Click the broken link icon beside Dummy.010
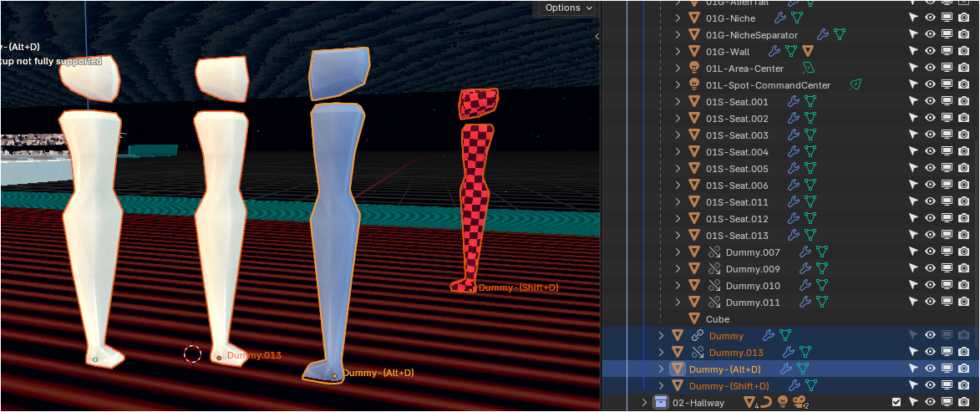Viewport: 980px width, 412px height. tap(714, 286)
